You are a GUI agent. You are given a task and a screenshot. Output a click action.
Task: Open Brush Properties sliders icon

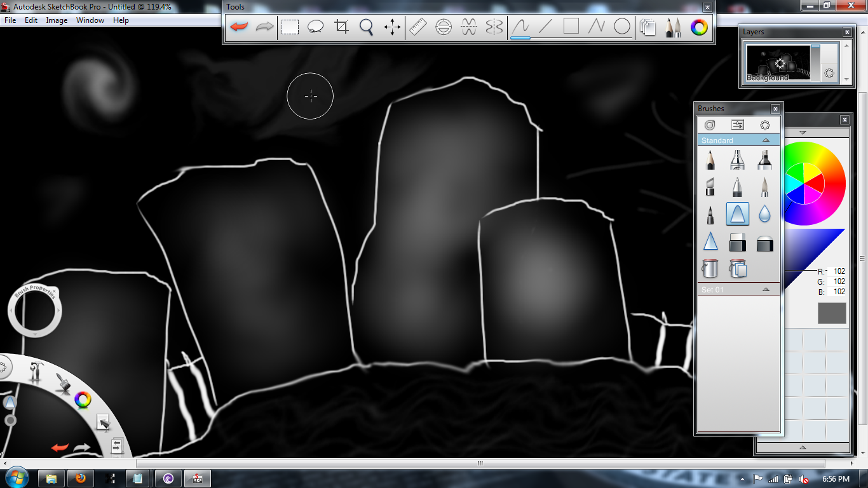click(738, 125)
